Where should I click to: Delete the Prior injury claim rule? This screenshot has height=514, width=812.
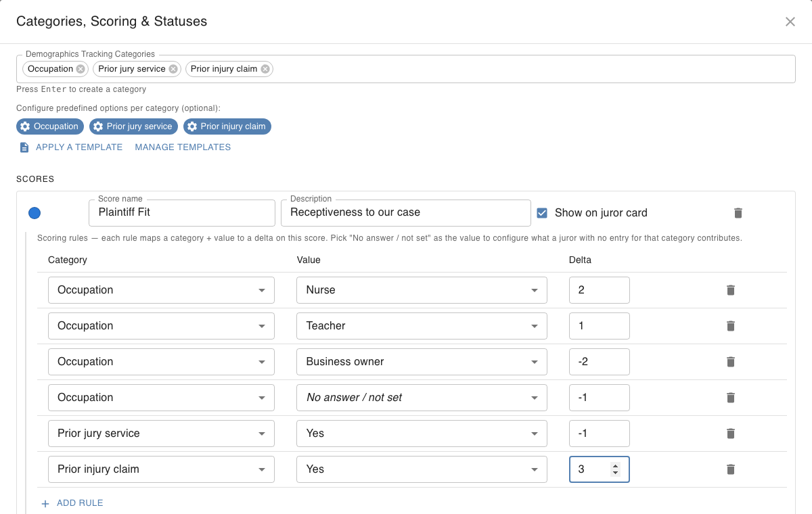731,469
